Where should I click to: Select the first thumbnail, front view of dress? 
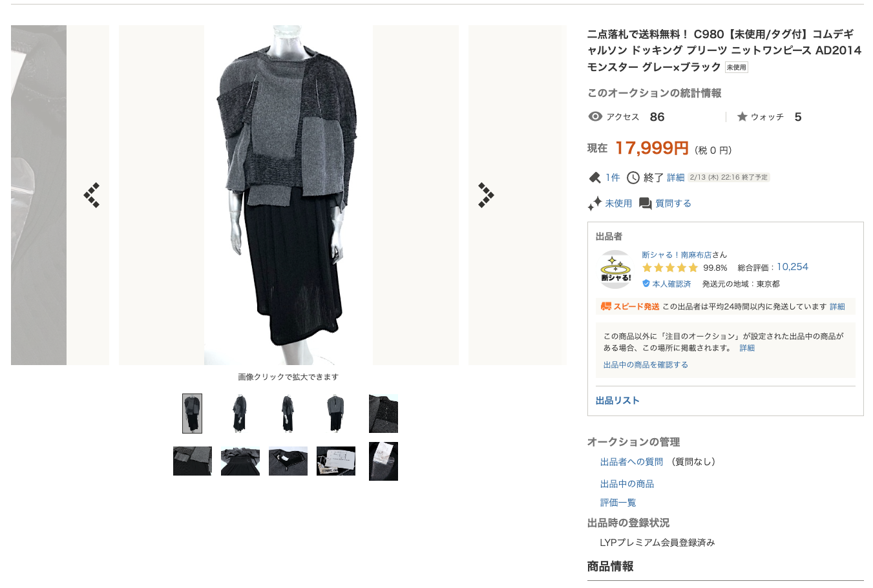(192, 414)
